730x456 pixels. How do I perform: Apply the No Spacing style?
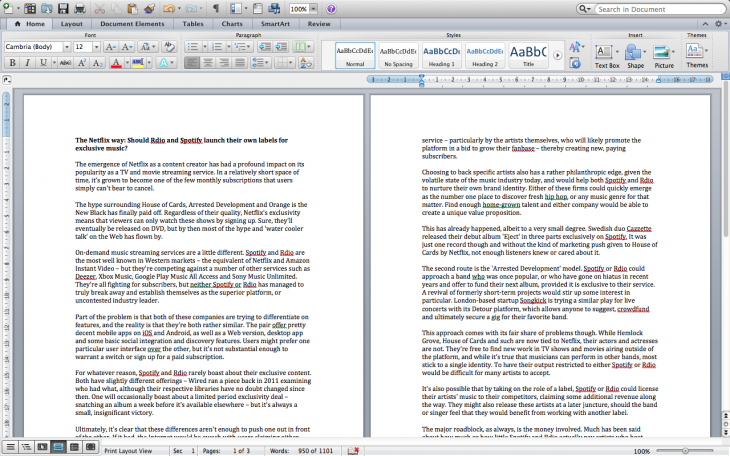(398, 56)
